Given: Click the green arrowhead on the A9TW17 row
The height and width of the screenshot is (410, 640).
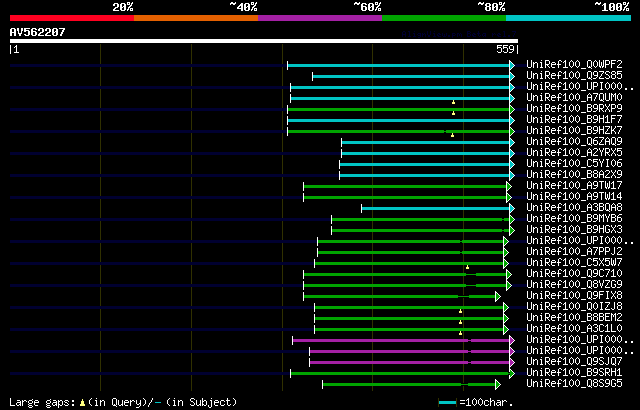Looking at the screenshot, I should coord(509,186).
